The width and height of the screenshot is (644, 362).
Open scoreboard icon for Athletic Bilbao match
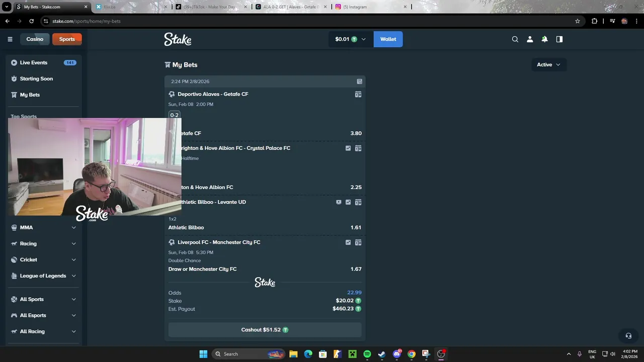pos(358,202)
